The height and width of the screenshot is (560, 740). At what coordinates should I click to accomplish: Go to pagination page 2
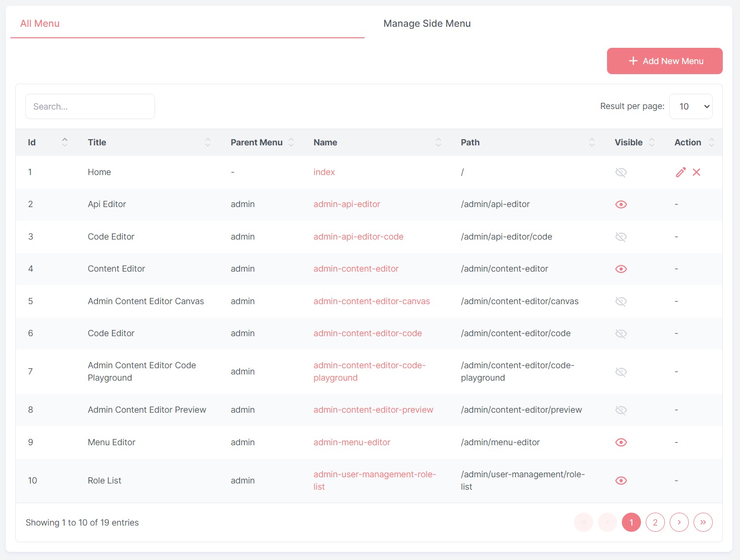click(x=655, y=522)
